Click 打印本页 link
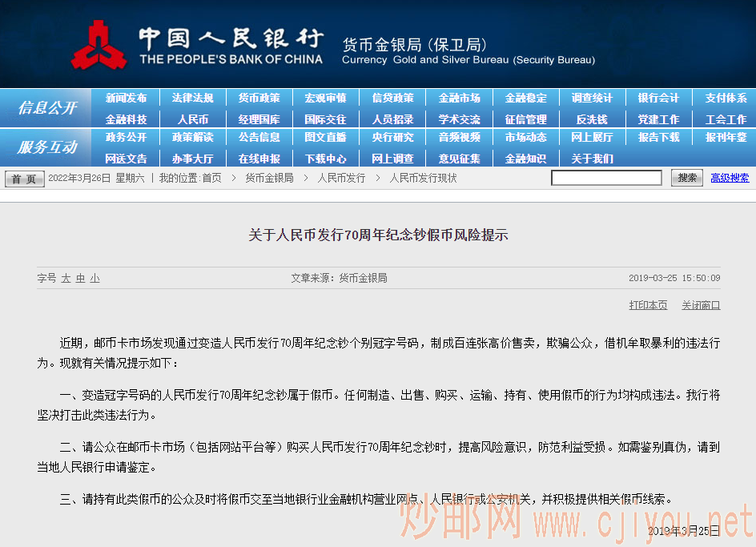This screenshot has height=547, width=756. pyautogui.click(x=648, y=305)
